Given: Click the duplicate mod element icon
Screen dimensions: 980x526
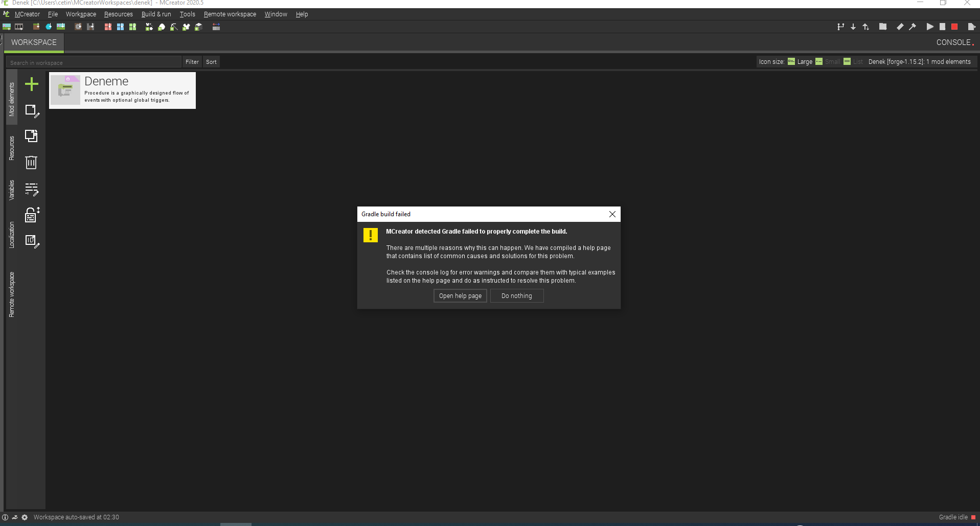Looking at the screenshot, I should pos(32,136).
